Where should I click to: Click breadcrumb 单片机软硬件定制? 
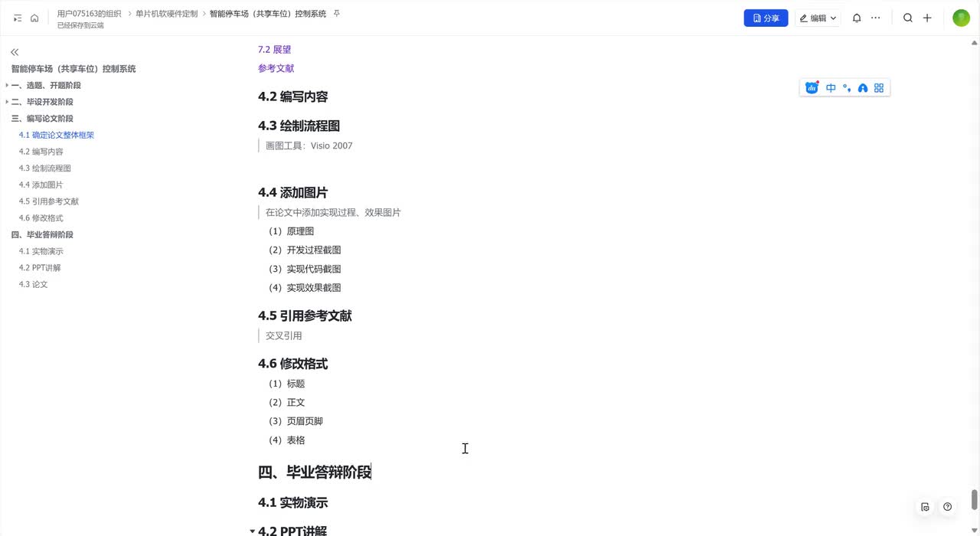click(166, 14)
